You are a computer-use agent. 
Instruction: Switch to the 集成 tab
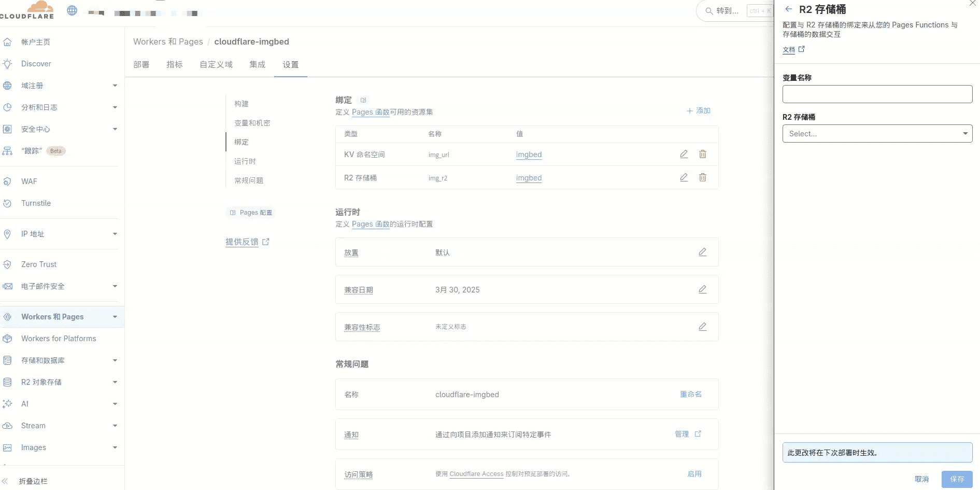[258, 65]
